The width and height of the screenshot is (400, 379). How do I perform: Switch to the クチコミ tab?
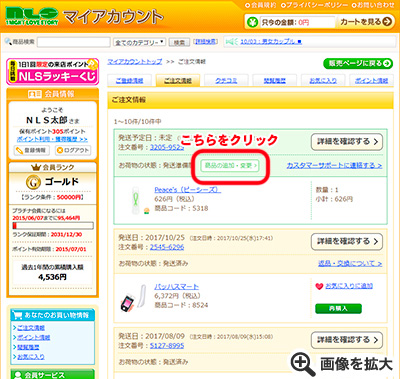[226, 81]
